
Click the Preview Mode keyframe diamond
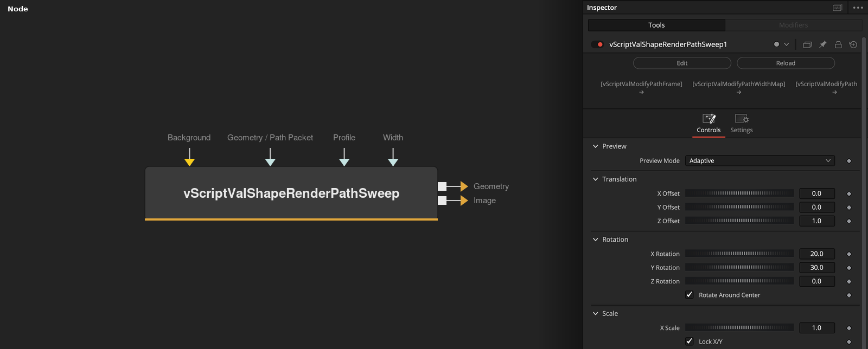849,161
